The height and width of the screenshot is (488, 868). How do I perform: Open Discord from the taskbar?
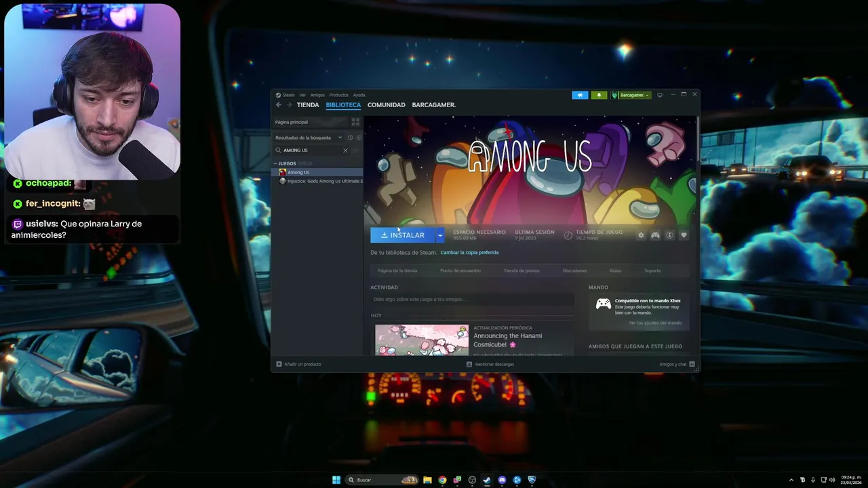(502, 480)
